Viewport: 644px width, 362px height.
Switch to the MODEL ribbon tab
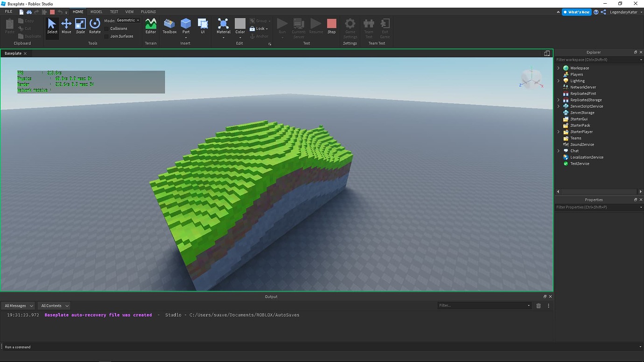click(x=96, y=12)
